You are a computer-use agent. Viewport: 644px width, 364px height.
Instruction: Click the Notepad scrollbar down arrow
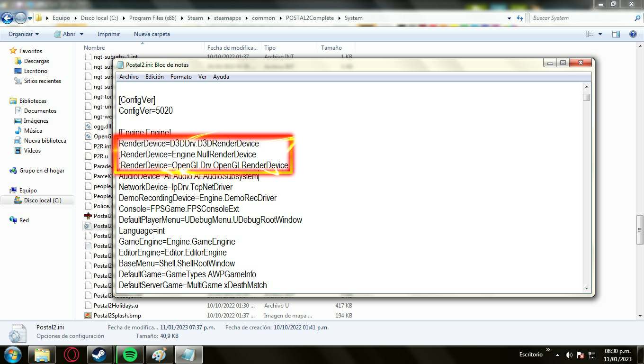(587, 288)
